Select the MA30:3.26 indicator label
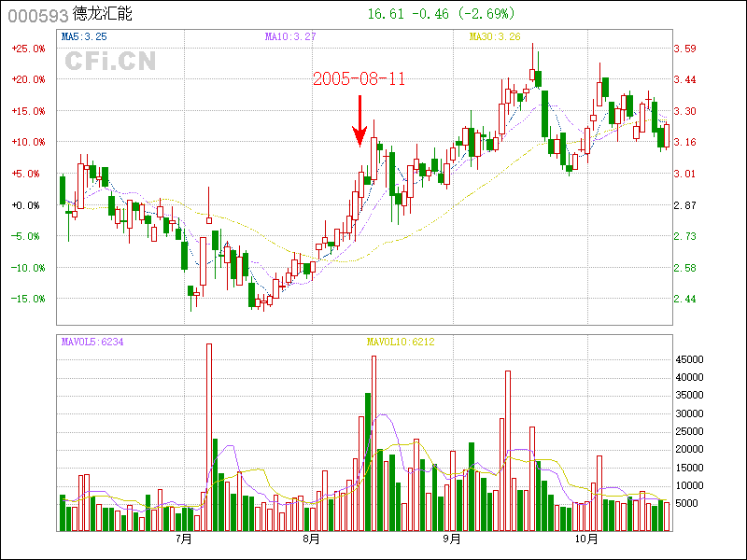 (x=495, y=36)
